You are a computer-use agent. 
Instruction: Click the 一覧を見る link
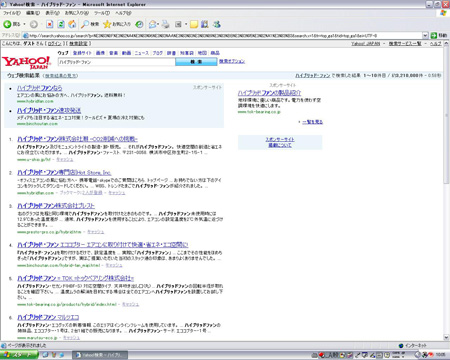(x=312, y=122)
